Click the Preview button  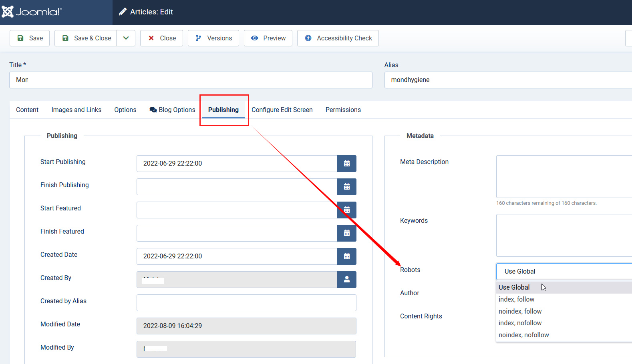click(268, 38)
